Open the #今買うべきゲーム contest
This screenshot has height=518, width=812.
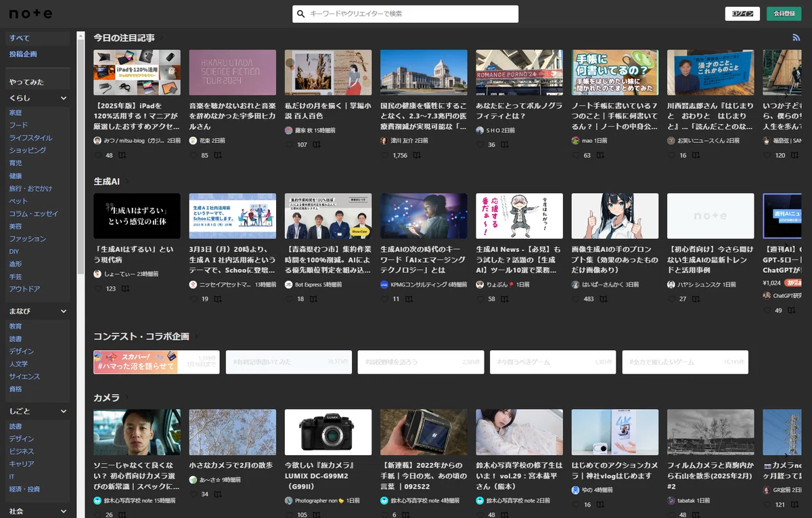point(553,362)
